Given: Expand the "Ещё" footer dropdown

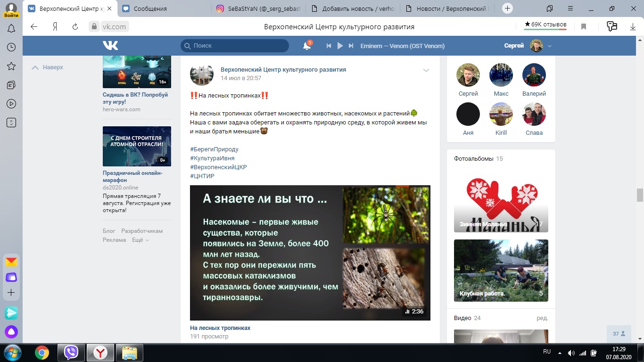Looking at the screenshot, I should click(x=140, y=240).
